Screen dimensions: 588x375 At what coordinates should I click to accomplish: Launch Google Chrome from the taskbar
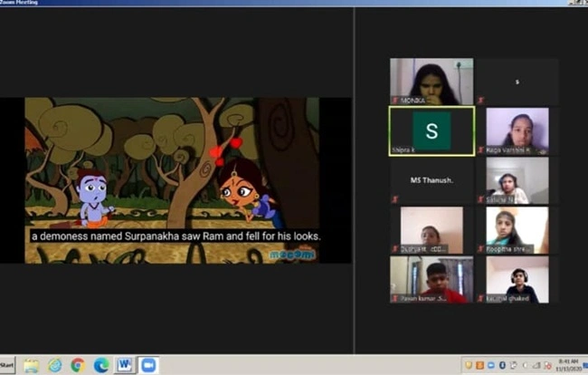click(78, 365)
